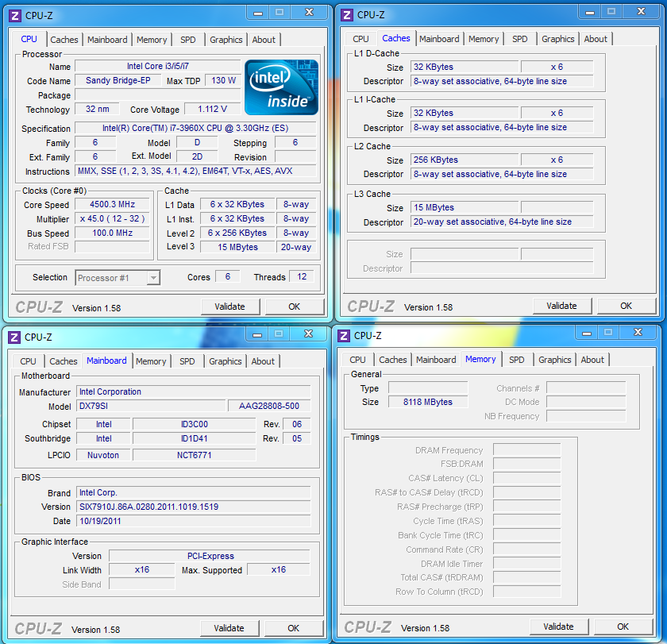The height and width of the screenshot is (644, 667).
Task: Click the CPU-Z logo icon in the Caches window title bar
Action: (347, 15)
